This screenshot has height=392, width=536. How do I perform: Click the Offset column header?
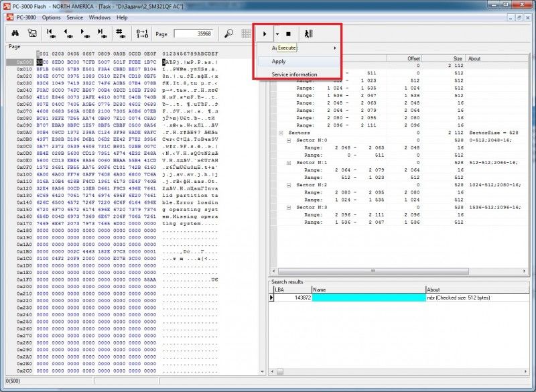pos(404,58)
